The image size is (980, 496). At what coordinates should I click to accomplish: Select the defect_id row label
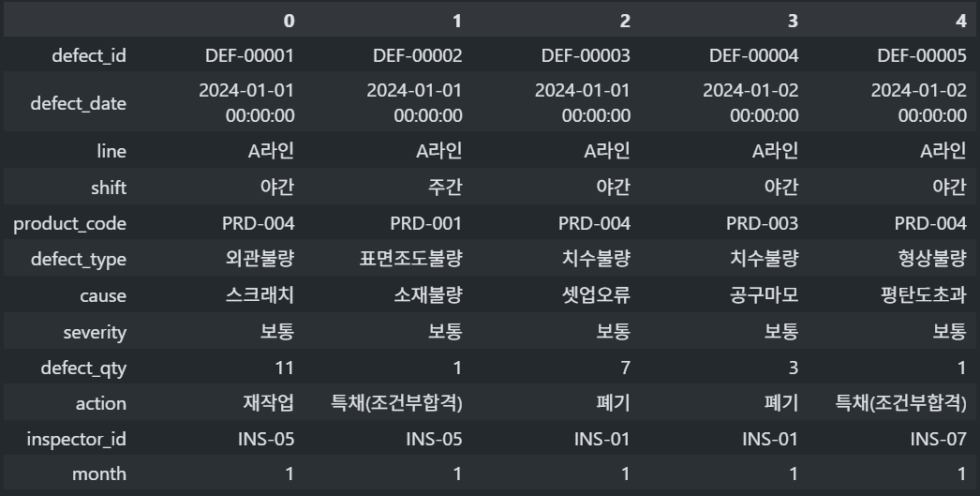[x=89, y=55]
